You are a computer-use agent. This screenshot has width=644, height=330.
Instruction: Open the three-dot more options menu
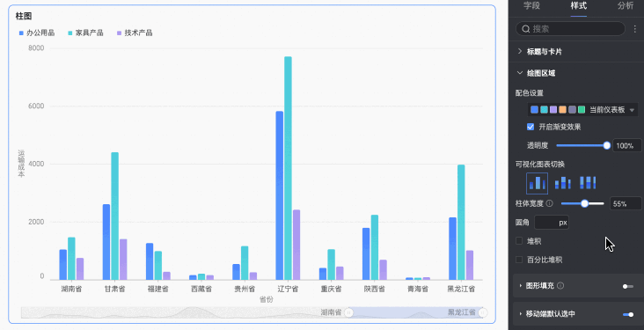pos(635,29)
